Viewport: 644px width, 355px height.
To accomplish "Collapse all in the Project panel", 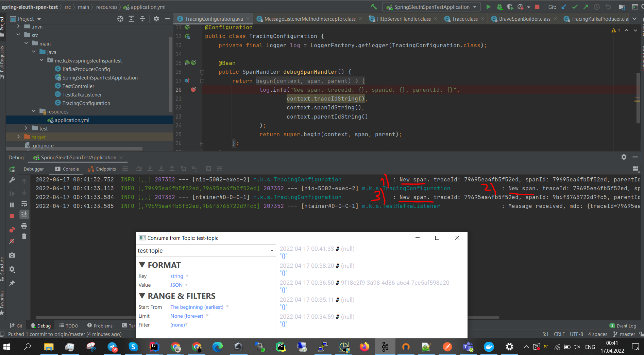I will point(142,19).
